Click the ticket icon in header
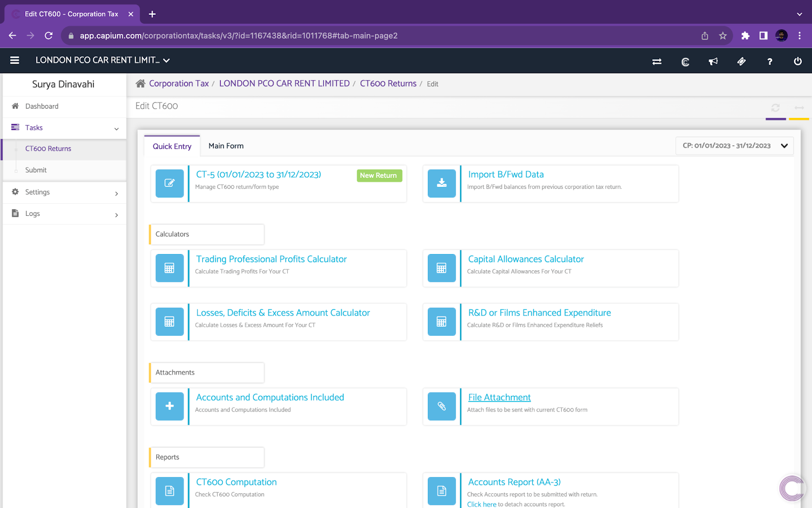 (x=741, y=61)
